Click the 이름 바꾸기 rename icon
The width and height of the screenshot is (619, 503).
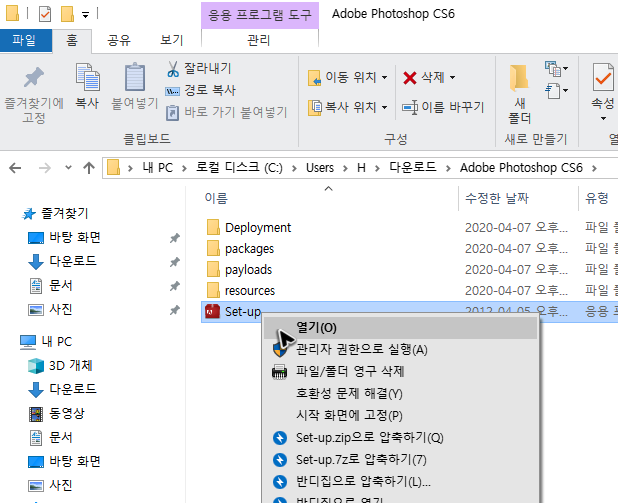click(410, 107)
